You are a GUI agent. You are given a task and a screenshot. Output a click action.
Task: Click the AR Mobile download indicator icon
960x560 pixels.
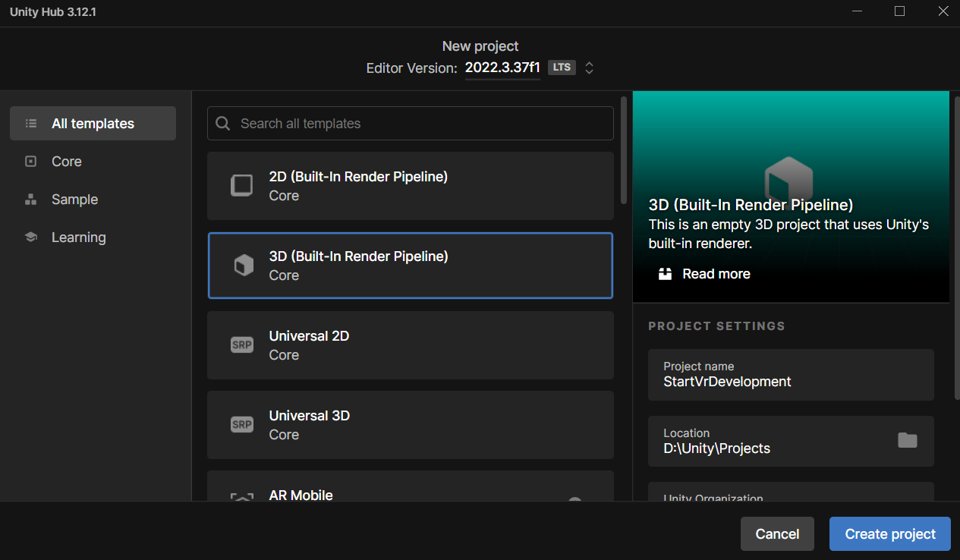click(575, 499)
